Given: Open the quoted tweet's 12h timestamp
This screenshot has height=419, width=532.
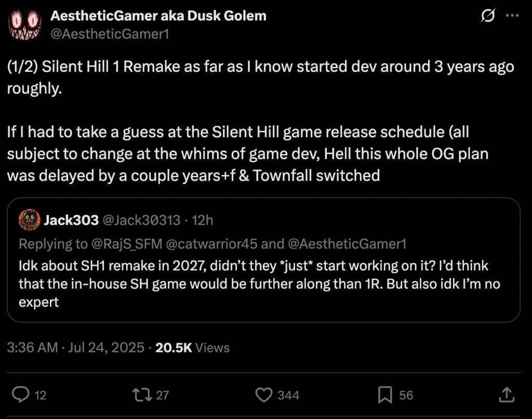Looking at the screenshot, I should [x=203, y=220].
